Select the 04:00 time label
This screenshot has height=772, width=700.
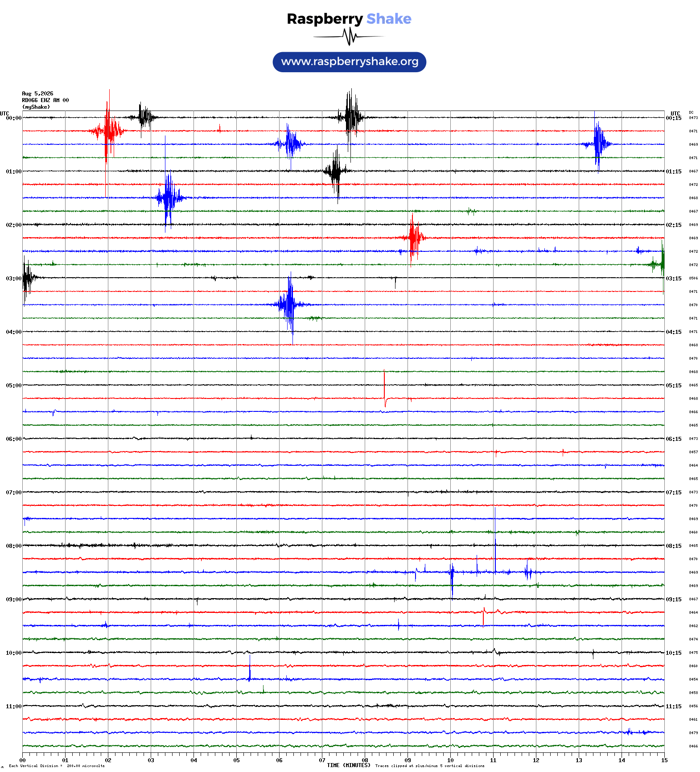(14, 332)
